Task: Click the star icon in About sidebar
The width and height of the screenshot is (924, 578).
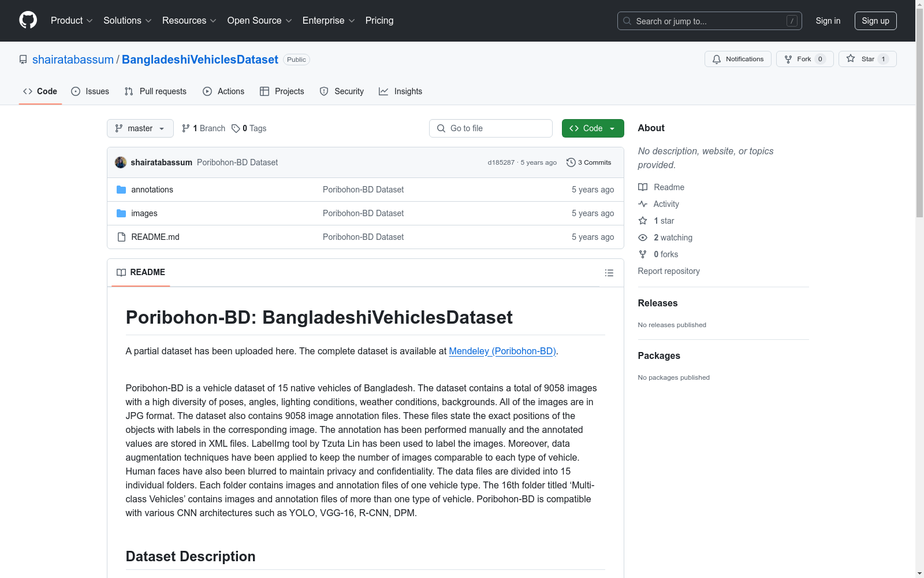Action: 643,221
